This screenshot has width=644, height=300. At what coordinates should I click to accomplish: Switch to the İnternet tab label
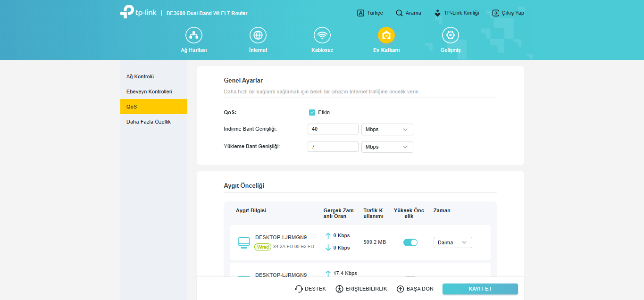(x=258, y=50)
